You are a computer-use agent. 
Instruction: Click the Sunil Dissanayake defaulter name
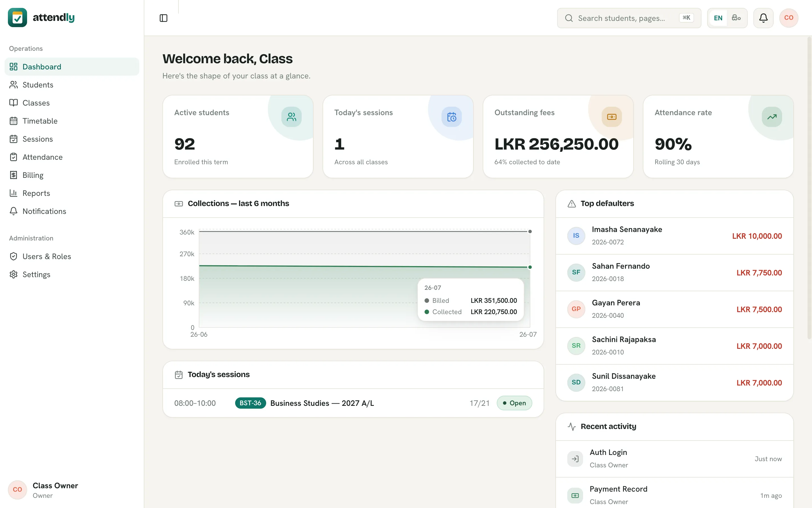coord(623,376)
